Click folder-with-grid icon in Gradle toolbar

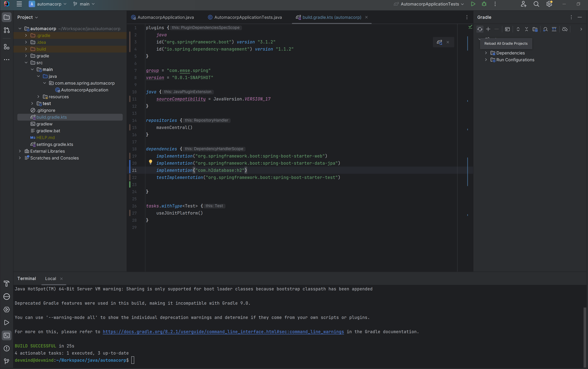point(535,29)
